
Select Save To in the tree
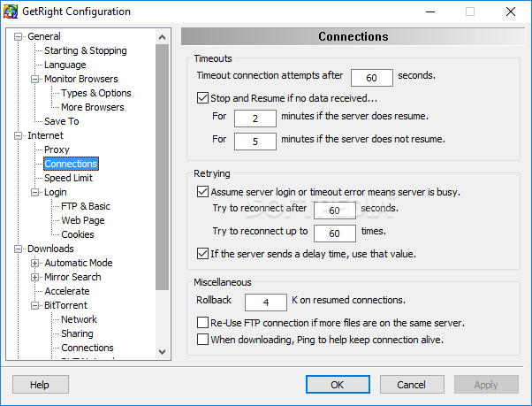coord(62,121)
